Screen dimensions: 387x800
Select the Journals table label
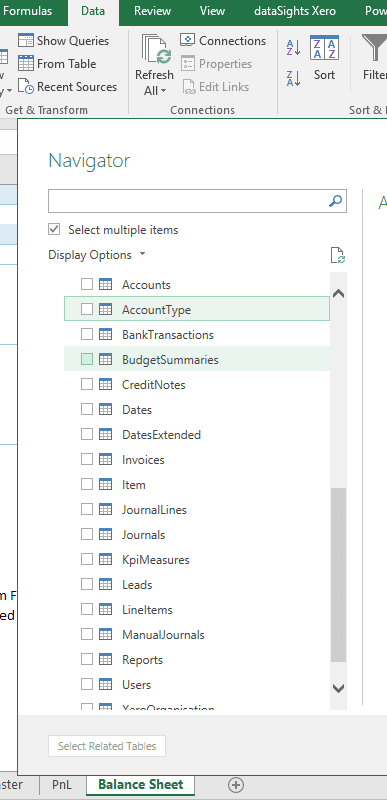click(x=143, y=535)
